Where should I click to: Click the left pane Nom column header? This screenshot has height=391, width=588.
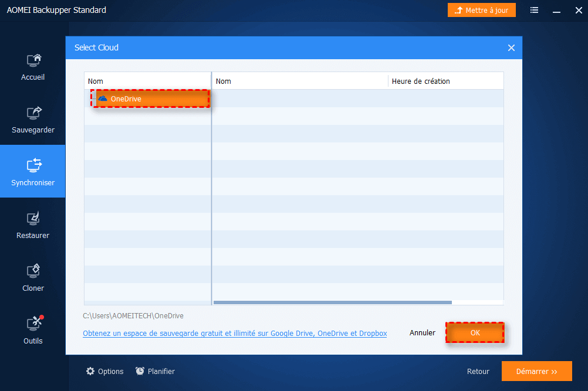tap(148, 81)
